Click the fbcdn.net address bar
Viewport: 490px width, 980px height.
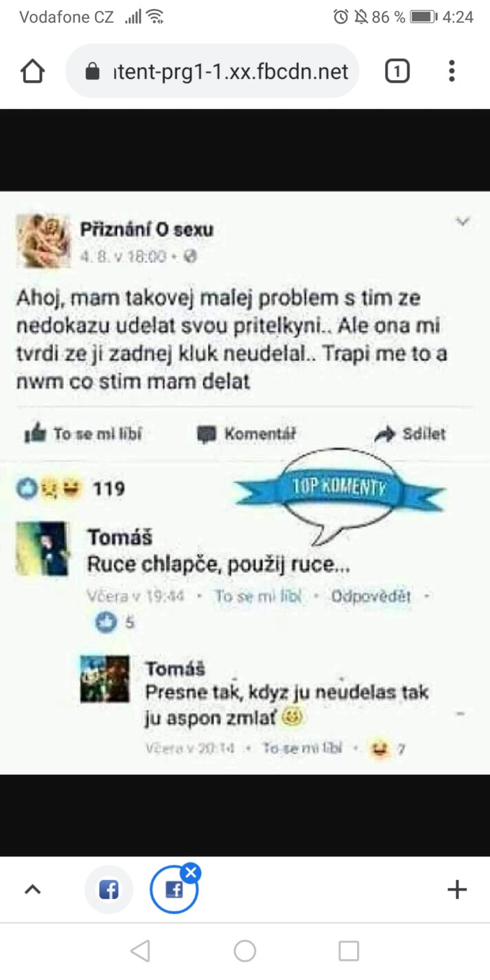230,72
